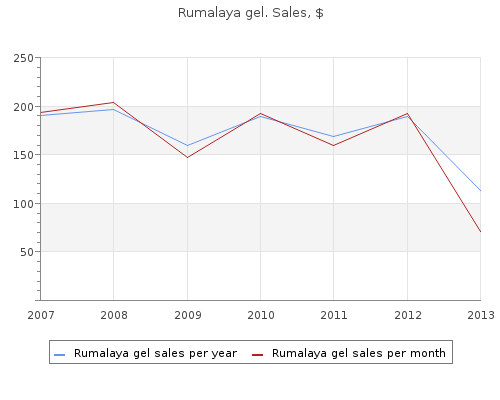Click the 2007 x-axis label
Viewport: 500px width, 400px height.
pyautogui.click(x=41, y=315)
